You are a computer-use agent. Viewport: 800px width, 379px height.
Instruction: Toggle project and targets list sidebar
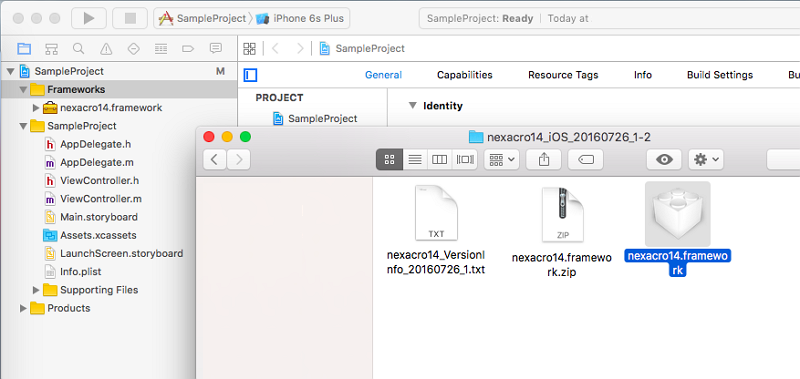coord(250,75)
